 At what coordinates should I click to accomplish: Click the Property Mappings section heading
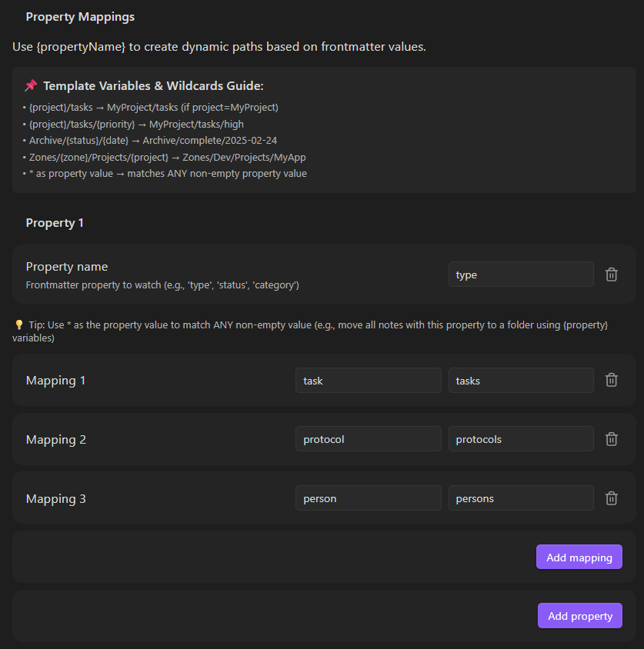pyautogui.click(x=80, y=17)
